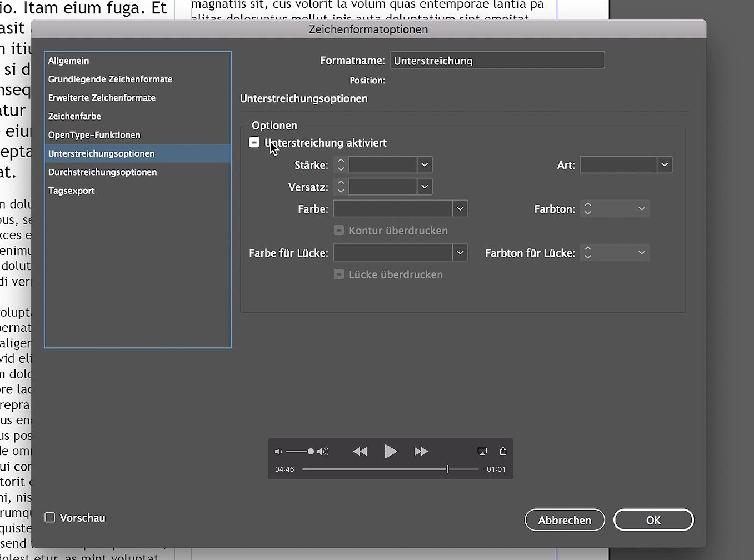Click the video timeline scrubber

point(447,469)
